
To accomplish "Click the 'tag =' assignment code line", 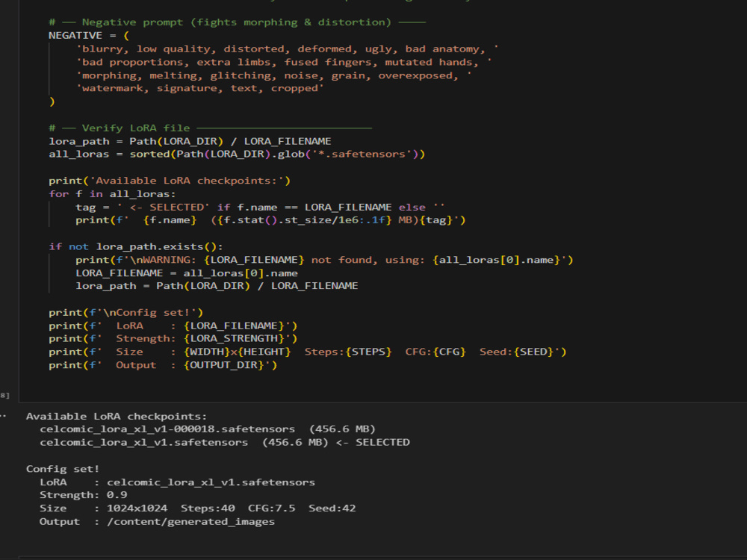I will pyautogui.click(x=260, y=207).
